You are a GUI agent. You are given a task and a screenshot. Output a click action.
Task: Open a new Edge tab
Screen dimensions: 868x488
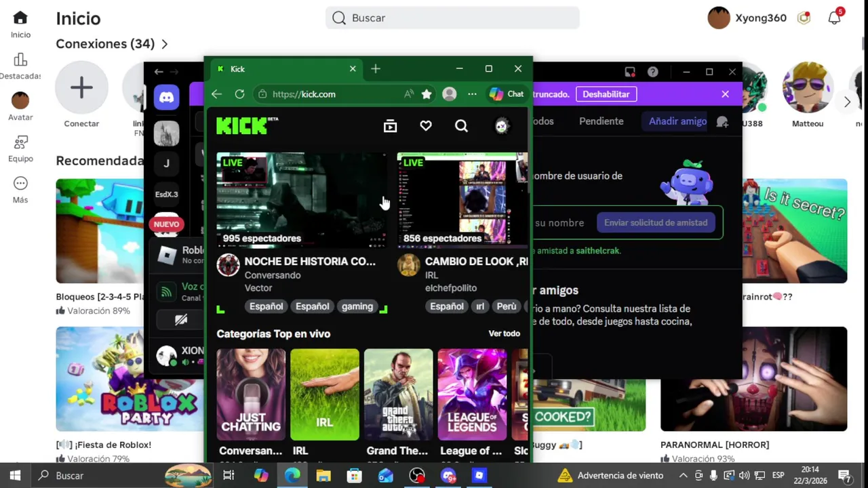[376, 69]
